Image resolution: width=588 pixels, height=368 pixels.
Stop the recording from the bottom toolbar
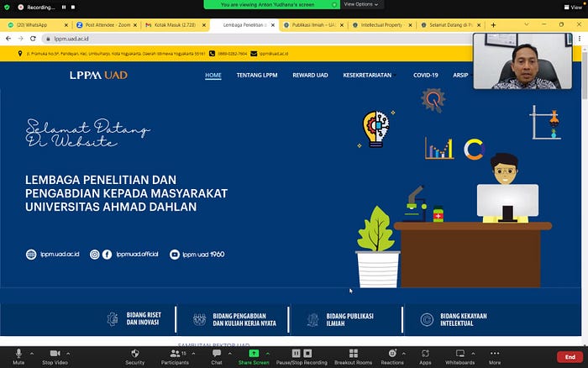pyautogui.click(x=307, y=354)
